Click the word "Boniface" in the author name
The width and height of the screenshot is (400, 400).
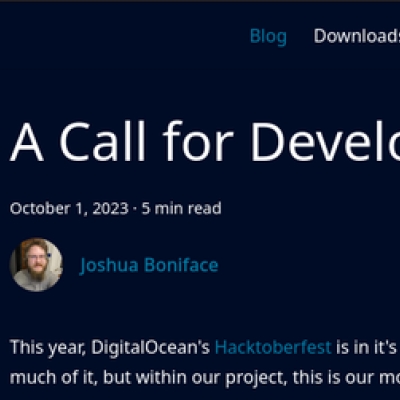click(181, 265)
